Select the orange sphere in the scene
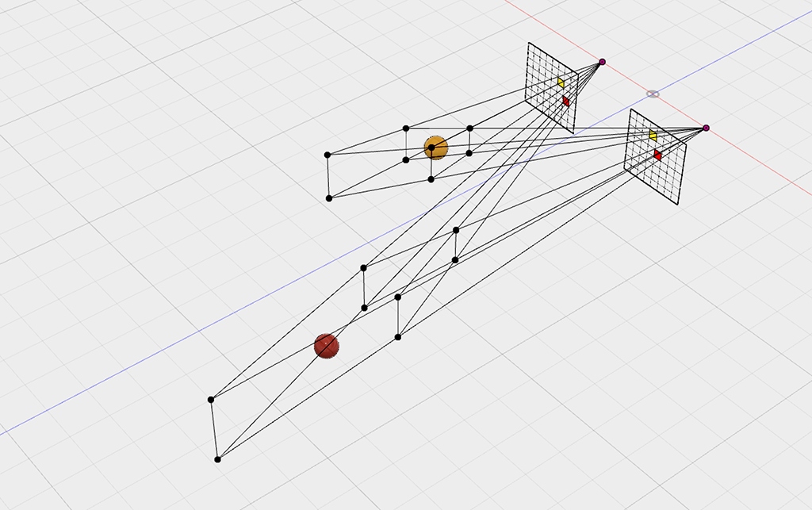 pyautogui.click(x=435, y=148)
